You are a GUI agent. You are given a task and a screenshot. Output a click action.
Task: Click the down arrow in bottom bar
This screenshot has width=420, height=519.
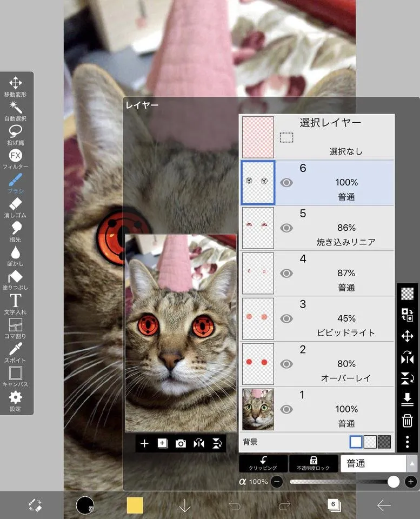pyautogui.click(x=184, y=505)
